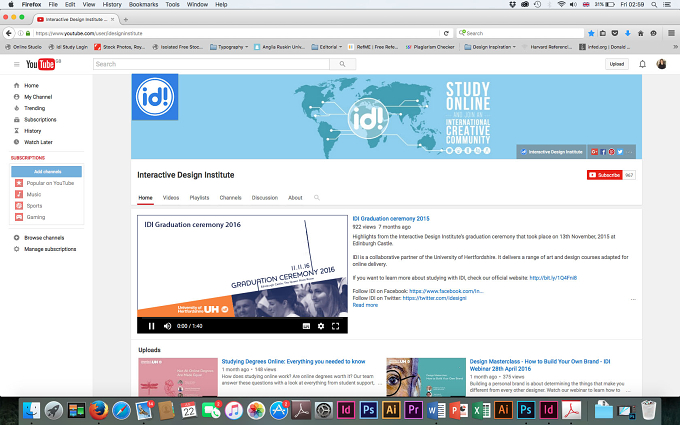Expand the Design Inspiration bookmarks folder
The height and width of the screenshot is (425, 680).
click(490, 47)
